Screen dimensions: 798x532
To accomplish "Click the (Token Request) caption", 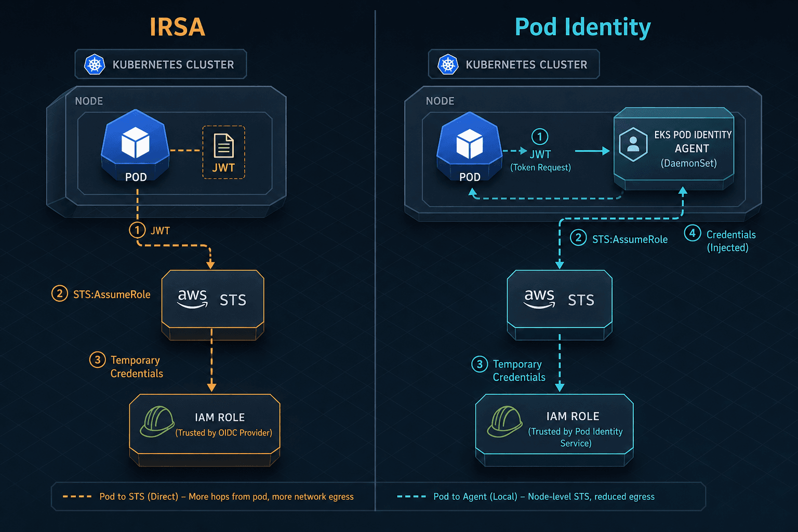I will click(540, 167).
